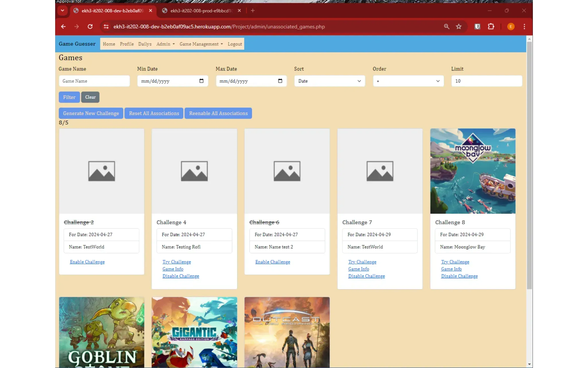
Task: Bookmark page using star icon
Action: pyautogui.click(x=459, y=26)
